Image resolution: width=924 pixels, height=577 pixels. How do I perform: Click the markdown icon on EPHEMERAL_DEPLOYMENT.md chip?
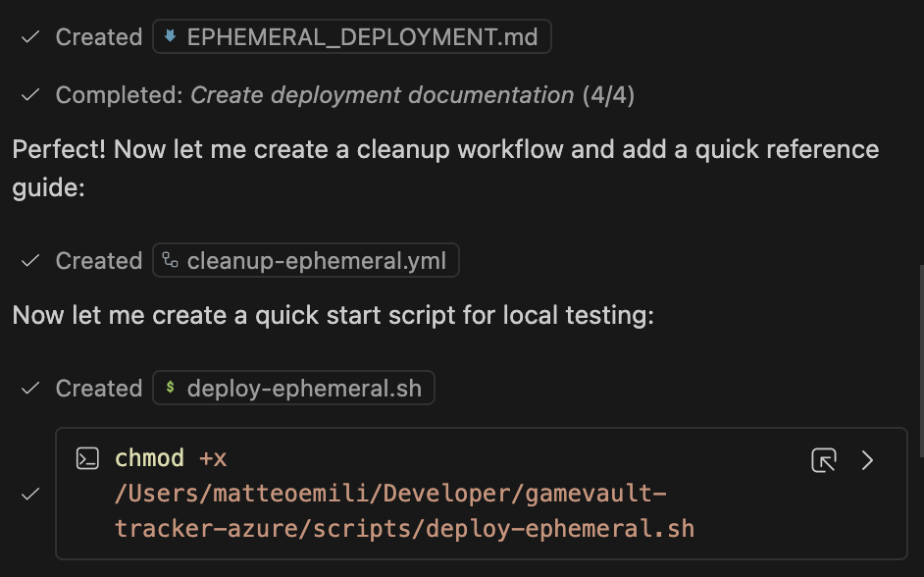[171, 37]
